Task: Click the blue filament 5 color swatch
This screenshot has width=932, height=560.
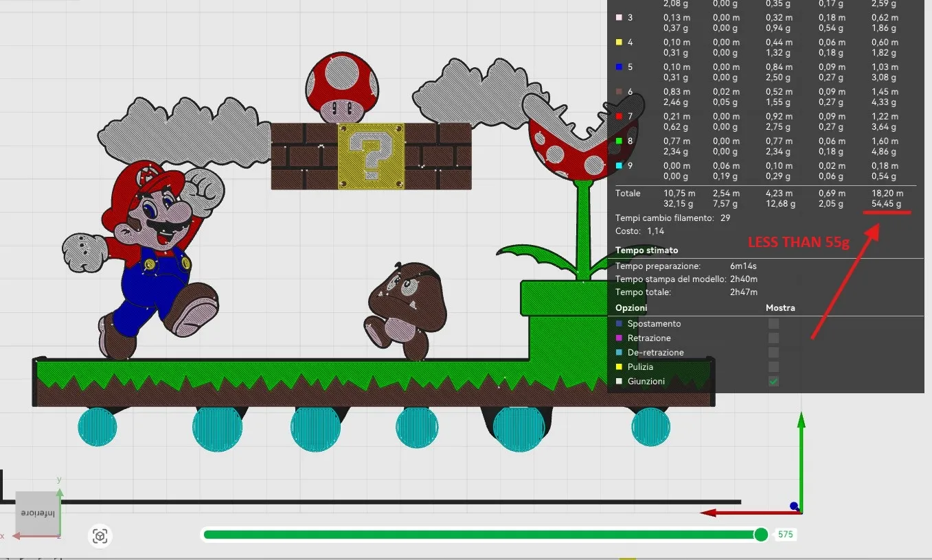Action: point(619,67)
